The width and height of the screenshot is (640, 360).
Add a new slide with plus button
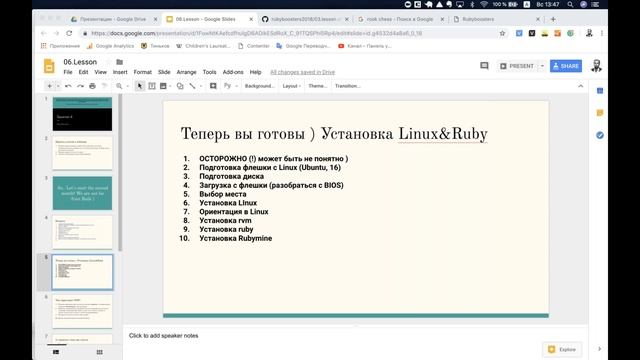tap(49, 86)
